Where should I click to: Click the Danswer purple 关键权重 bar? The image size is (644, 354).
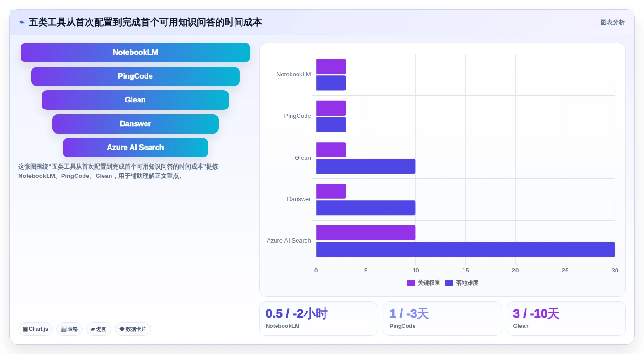331,191
